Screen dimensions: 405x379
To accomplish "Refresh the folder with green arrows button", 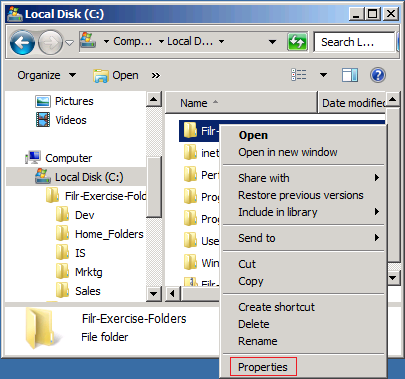I will (x=297, y=42).
